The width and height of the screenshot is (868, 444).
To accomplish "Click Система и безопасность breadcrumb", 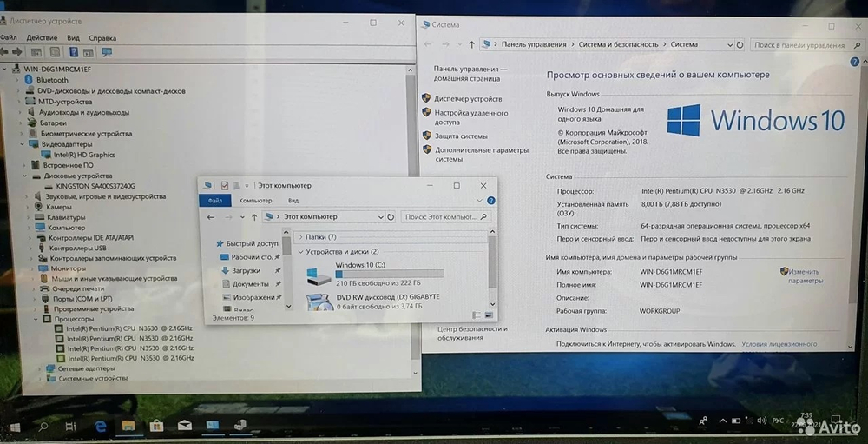I will pos(619,44).
